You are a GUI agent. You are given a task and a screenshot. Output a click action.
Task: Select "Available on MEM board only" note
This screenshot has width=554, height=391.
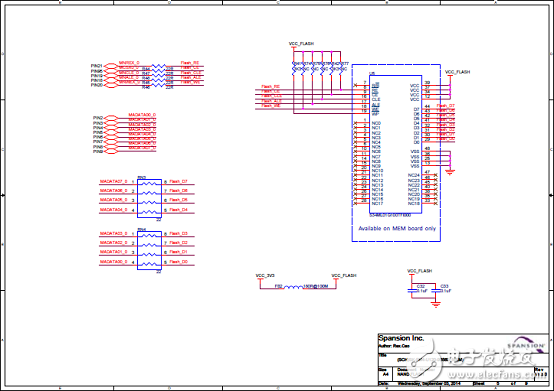pyautogui.click(x=397, y=229)
